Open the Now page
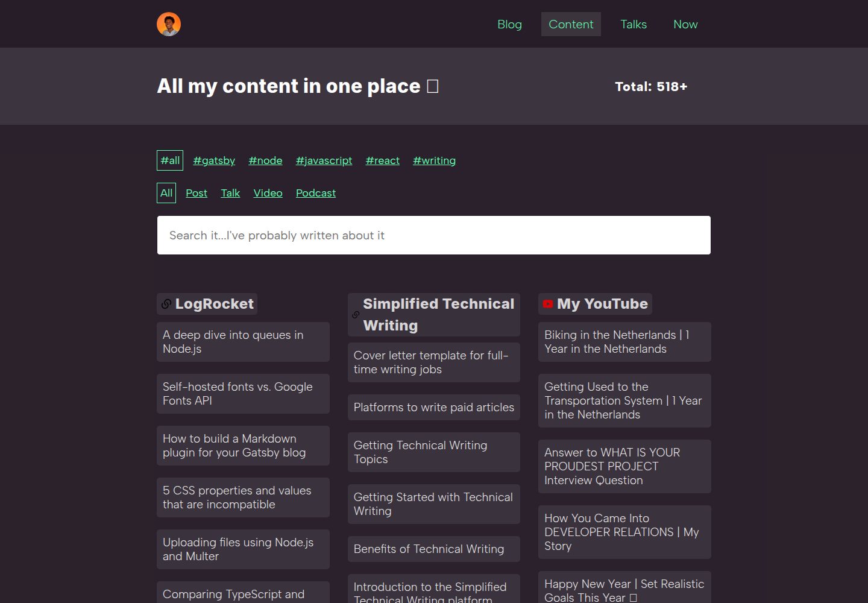This screenshot has width=868, height=603. (x=685, y=24)
